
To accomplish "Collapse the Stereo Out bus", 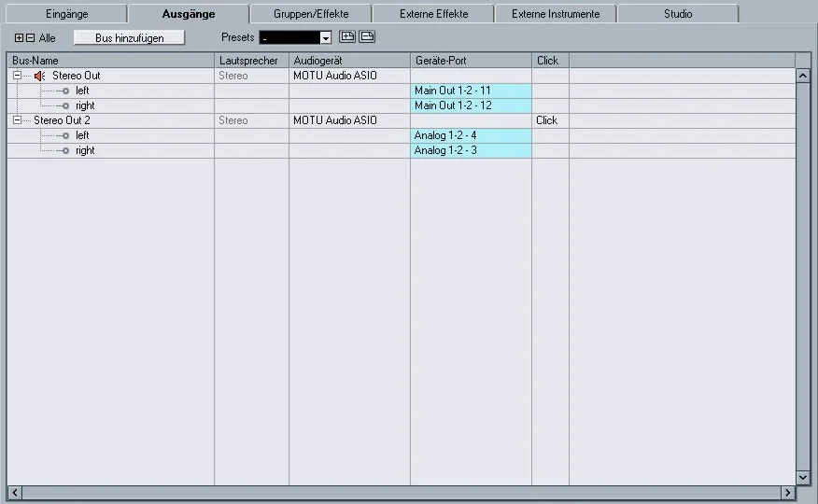I will tap(17, 76).
